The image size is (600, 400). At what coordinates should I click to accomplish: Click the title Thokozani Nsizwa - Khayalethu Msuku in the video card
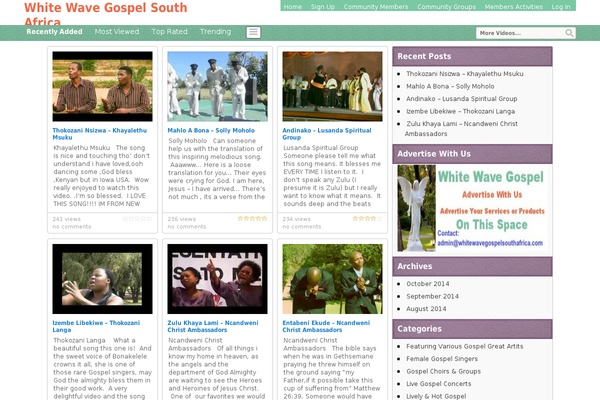pyautogui.click(x=99, y=134)
